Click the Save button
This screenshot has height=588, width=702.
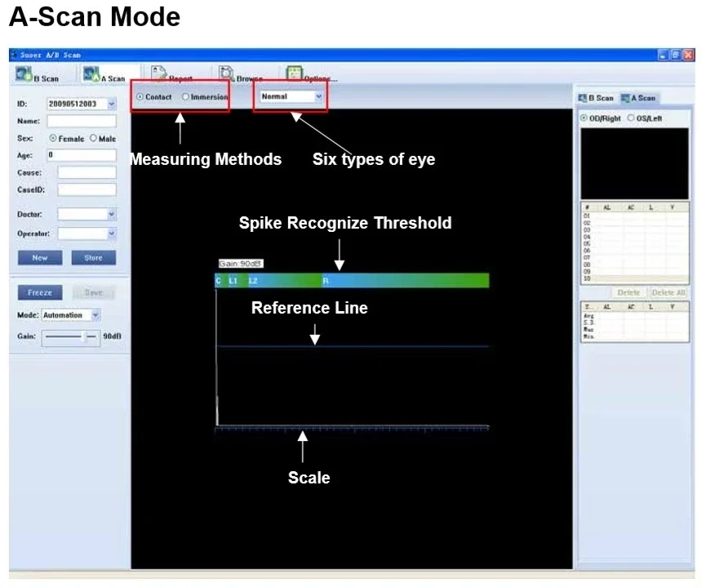pyautogui.click(x=94, y=293)
